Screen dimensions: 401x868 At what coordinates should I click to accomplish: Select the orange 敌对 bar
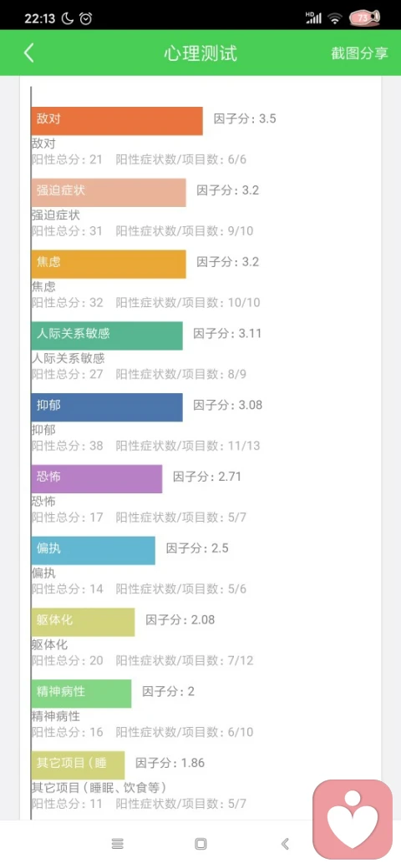coord(117,121)
